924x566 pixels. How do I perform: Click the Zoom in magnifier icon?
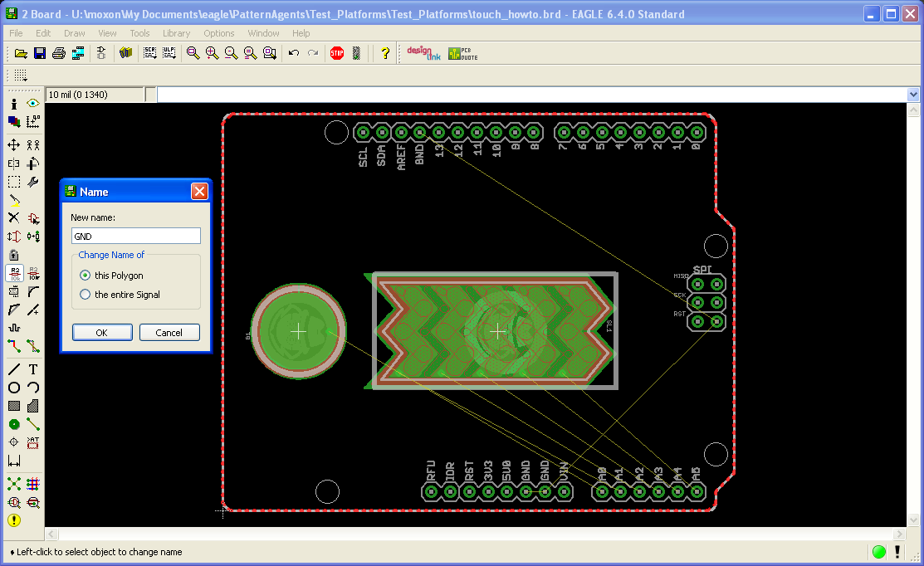pos(213,54)
